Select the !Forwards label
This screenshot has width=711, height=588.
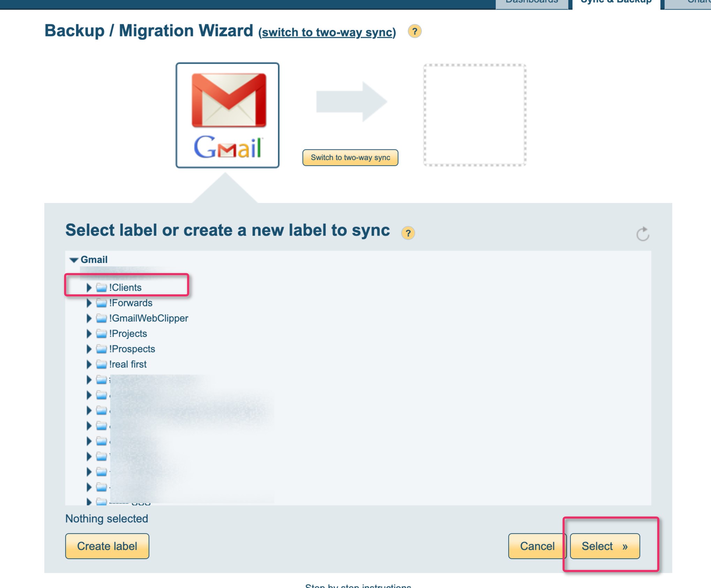(130, 303)
